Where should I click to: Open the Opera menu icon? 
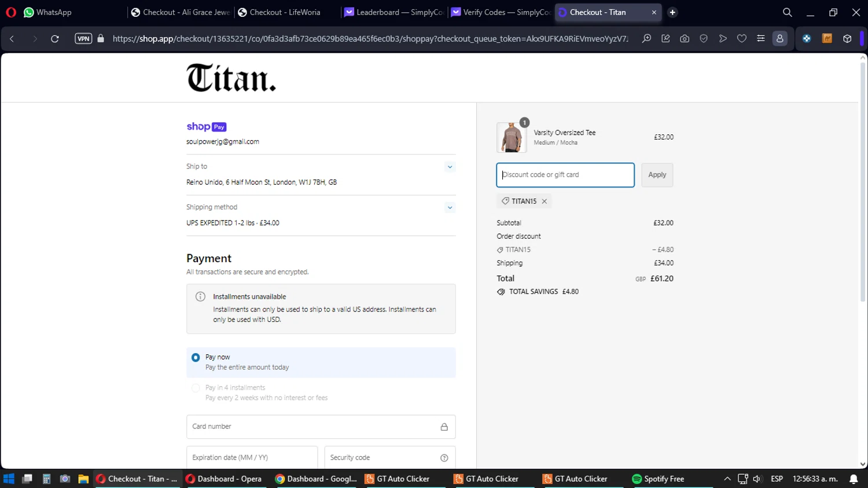click(x=10, y=12)
